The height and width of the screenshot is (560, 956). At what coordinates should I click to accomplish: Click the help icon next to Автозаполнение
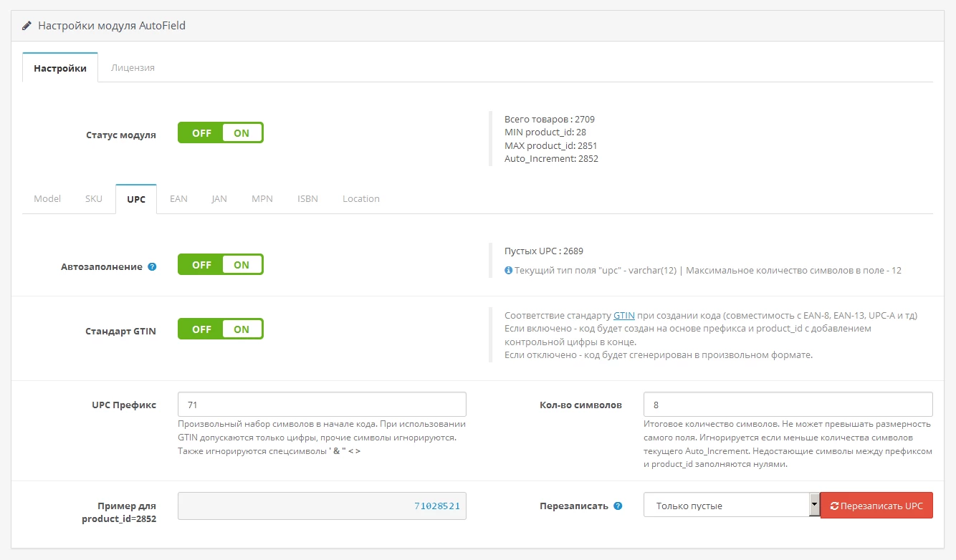click(x=152, y=266)
